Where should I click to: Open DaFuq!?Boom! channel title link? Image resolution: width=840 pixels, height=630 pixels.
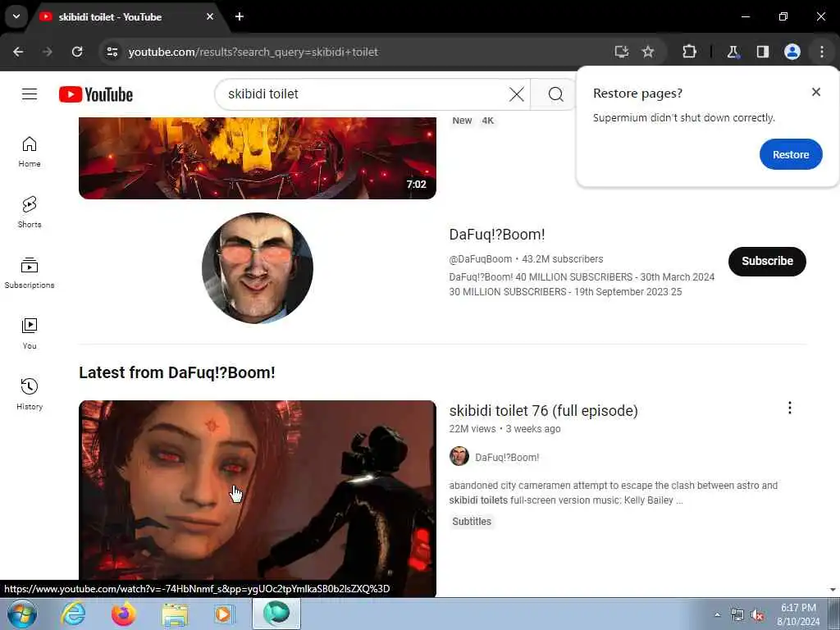pos(496,235)
